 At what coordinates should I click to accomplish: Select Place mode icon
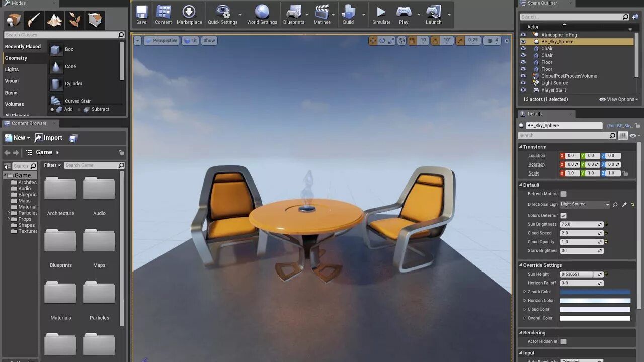(x=14, y=20)
